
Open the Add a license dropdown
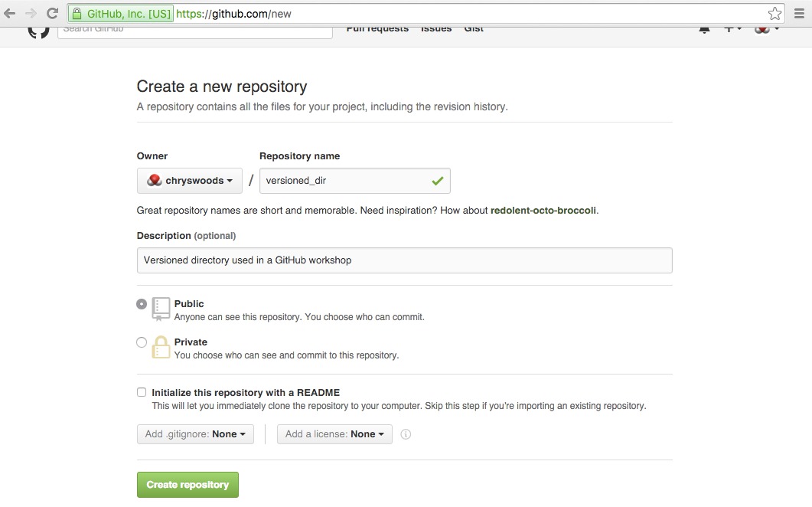[334, 434]
